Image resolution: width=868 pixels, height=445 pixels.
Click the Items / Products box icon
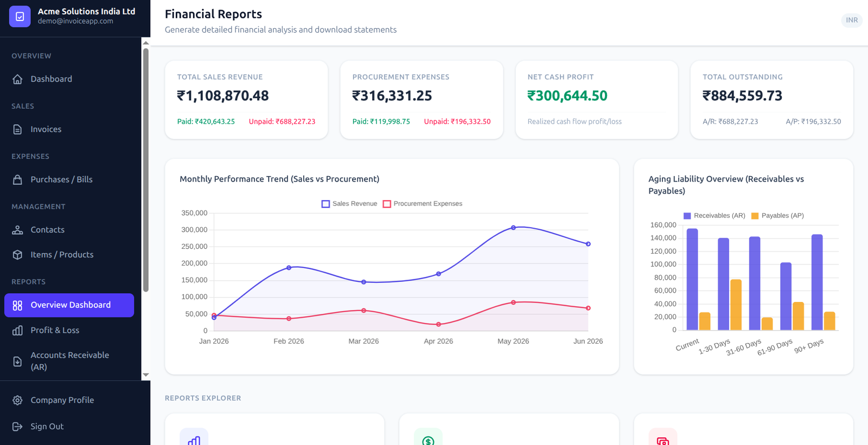click(x=17, y=255)
